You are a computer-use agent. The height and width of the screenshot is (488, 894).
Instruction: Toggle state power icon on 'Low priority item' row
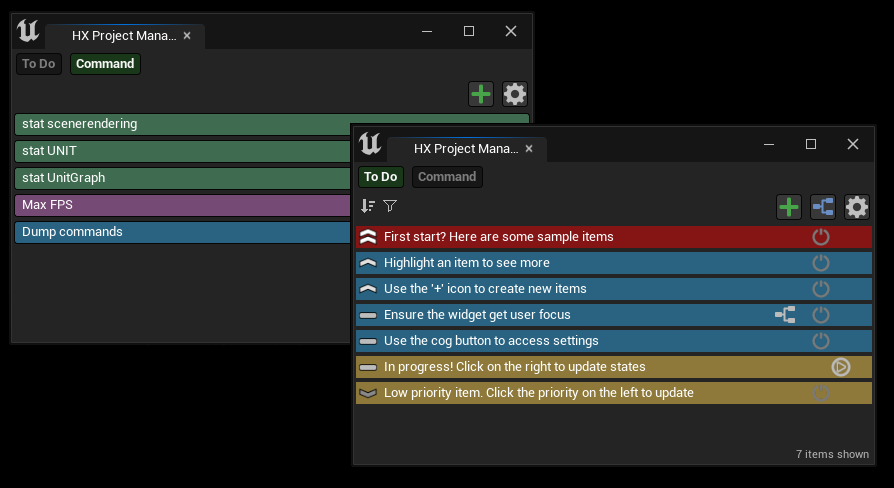coord(820,393)
